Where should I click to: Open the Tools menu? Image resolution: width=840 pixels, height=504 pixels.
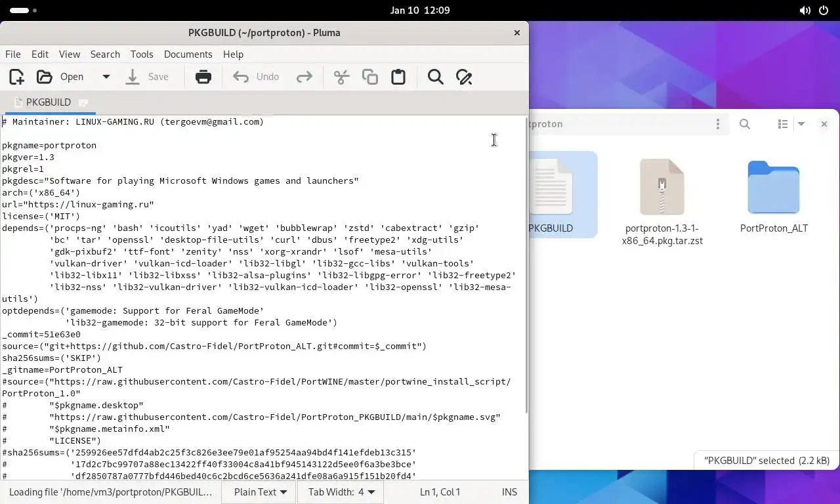tap(142, 54)
